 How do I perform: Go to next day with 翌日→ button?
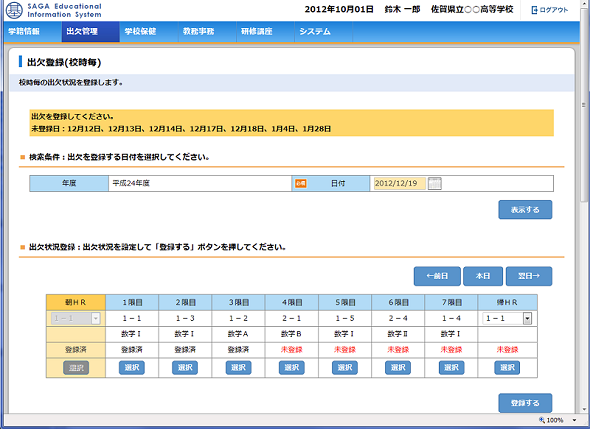tap(529, 276)
